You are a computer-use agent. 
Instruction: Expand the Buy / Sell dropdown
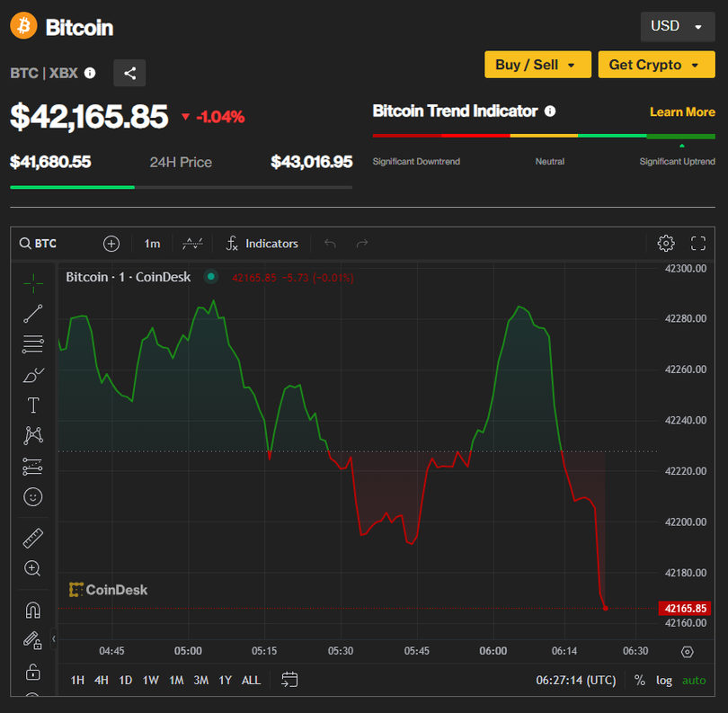tap(537, 65)
